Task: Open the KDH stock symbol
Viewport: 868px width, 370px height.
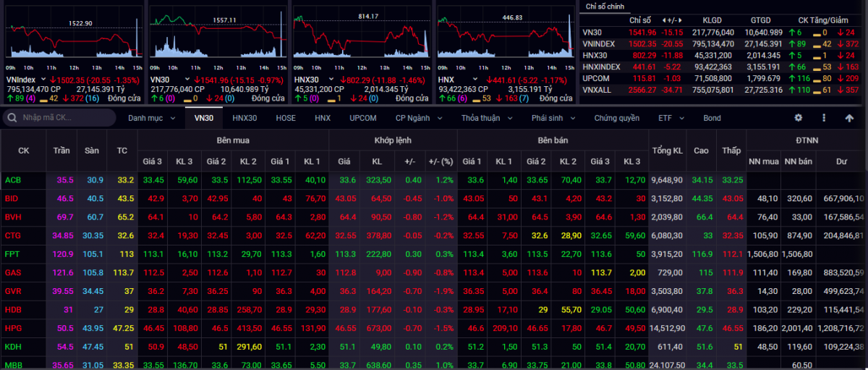Action: [x=13, y=347]
